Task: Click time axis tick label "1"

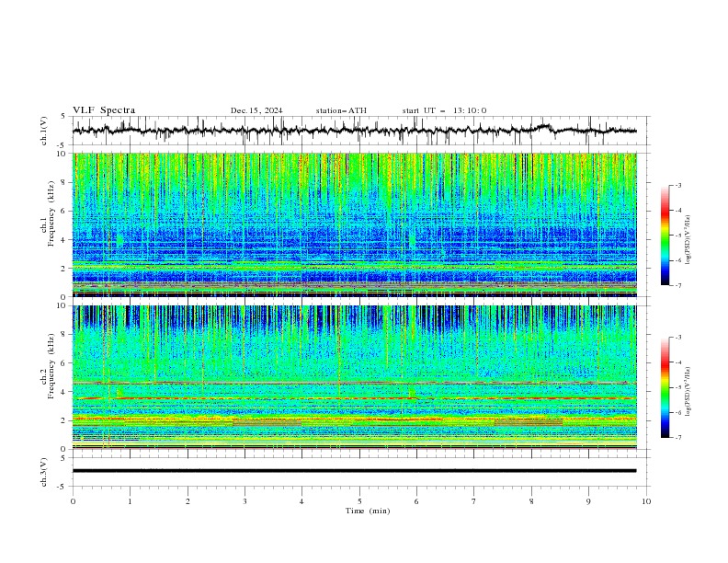Action: pyautogui.click(x=130, y=501)
